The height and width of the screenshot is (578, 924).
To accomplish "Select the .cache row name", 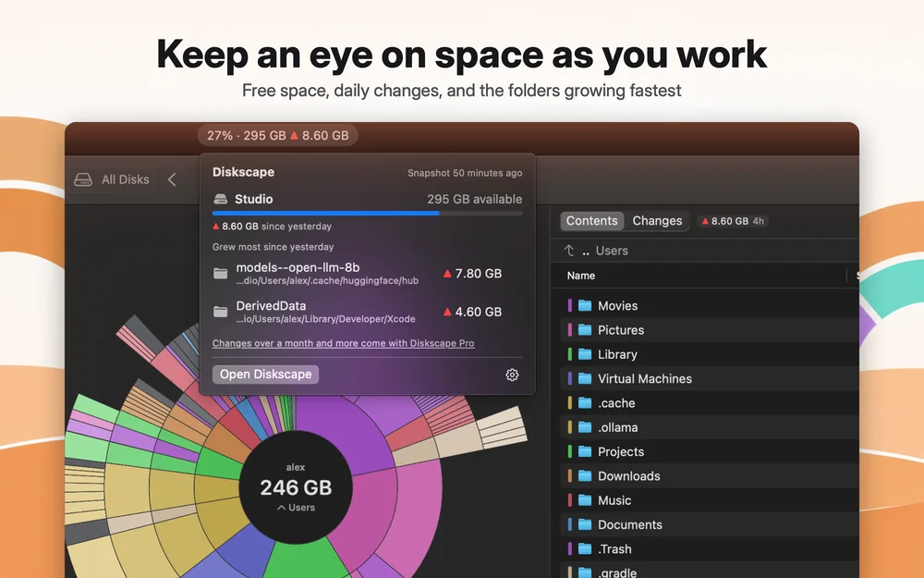I will 616,403.
